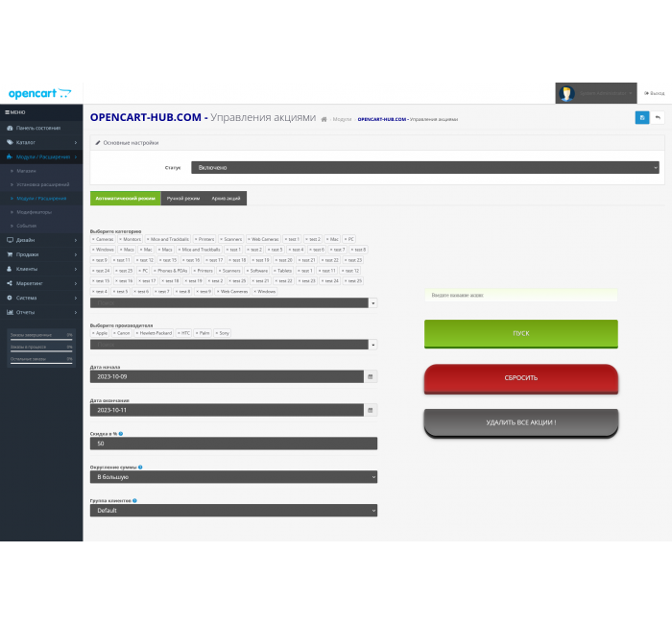Click the Клиенты user icon in sidebar
The width and height of the screenshot is (672, 624).
tap(10, 269)
